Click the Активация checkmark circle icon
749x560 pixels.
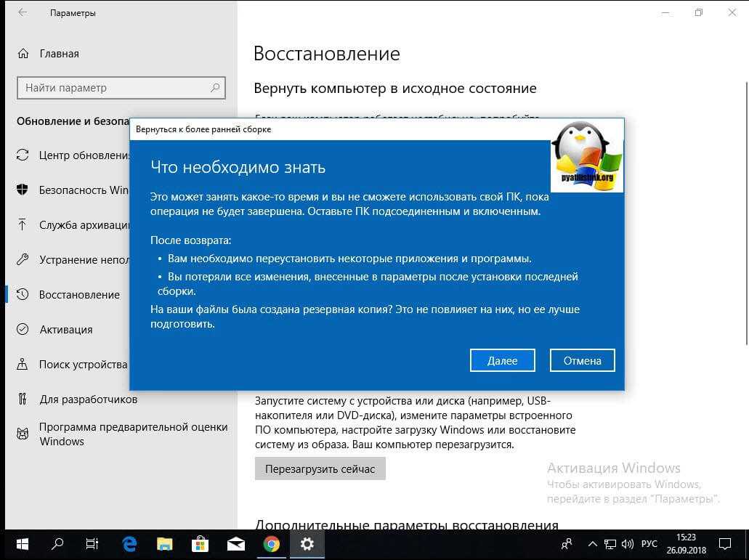(x=23, y=329)
